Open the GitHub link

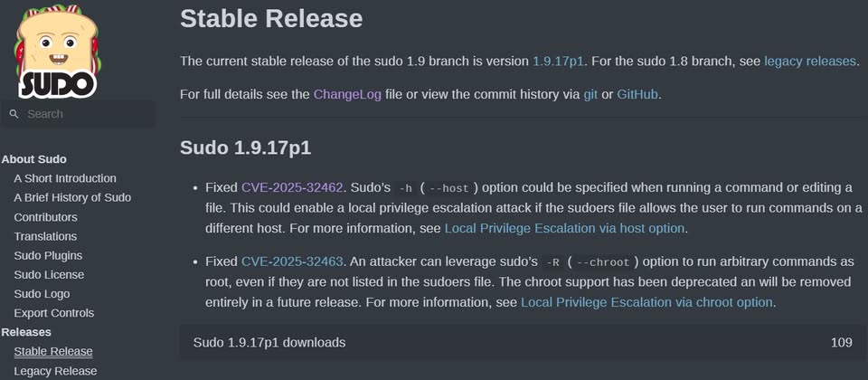[637, 94]
